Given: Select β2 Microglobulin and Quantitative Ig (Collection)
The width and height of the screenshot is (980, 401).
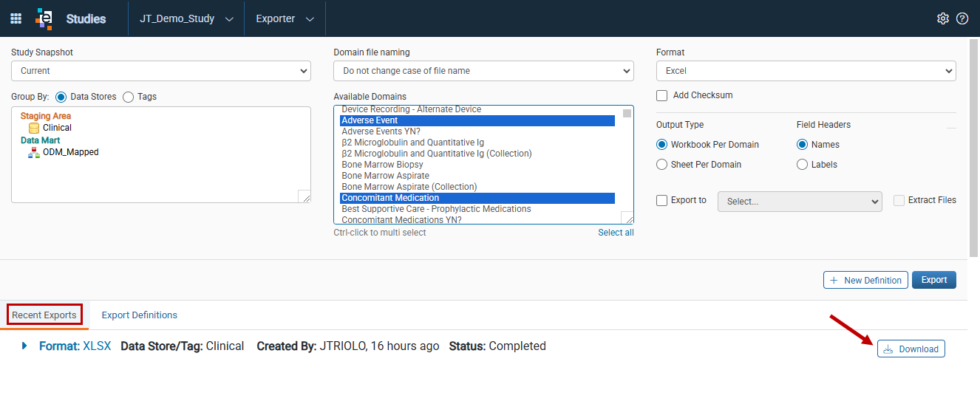Looking at the screenshot, I should (x=477, y=154).
